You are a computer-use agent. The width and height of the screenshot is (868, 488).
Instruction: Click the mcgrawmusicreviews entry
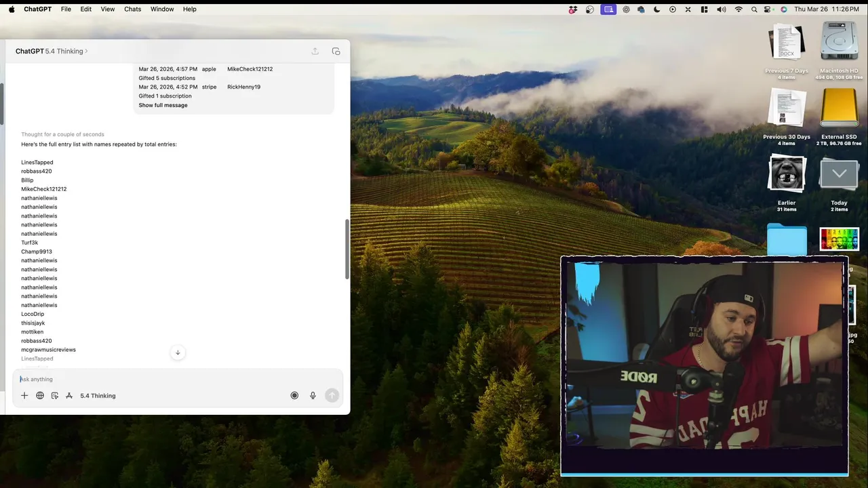[x=48, y=350]
